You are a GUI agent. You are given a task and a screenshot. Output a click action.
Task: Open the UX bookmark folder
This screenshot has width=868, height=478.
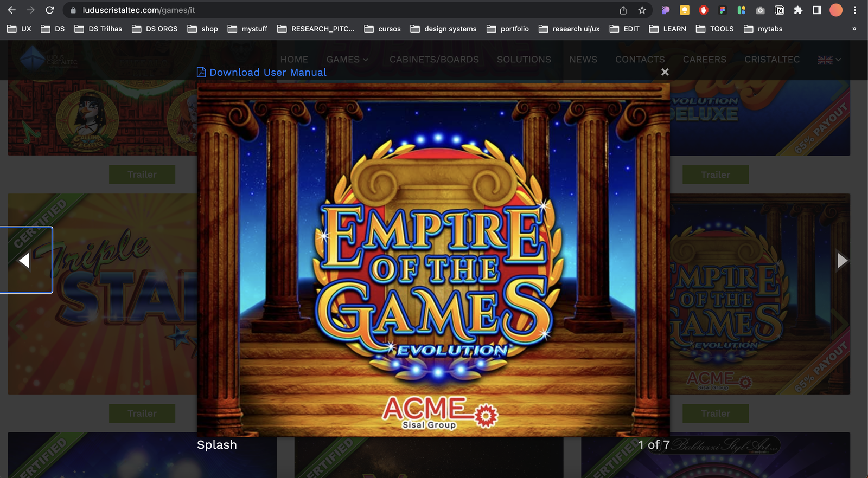[x=20, y=29]
